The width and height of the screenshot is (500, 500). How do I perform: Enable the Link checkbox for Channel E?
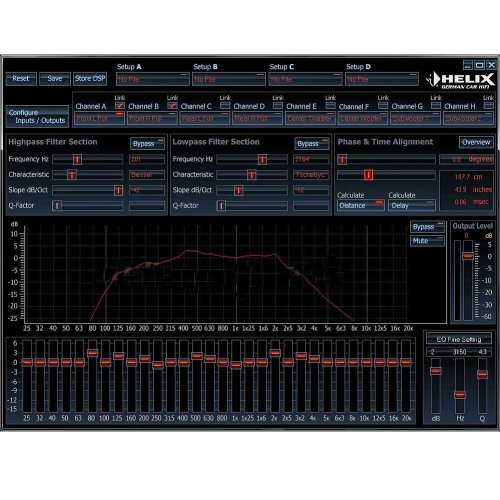click(330, 106)
